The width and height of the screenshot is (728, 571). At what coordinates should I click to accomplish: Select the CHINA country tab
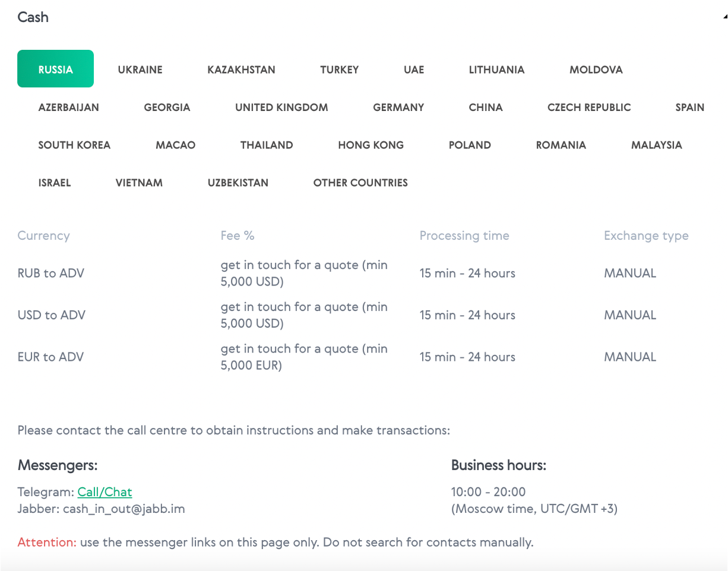coord(485,107)
